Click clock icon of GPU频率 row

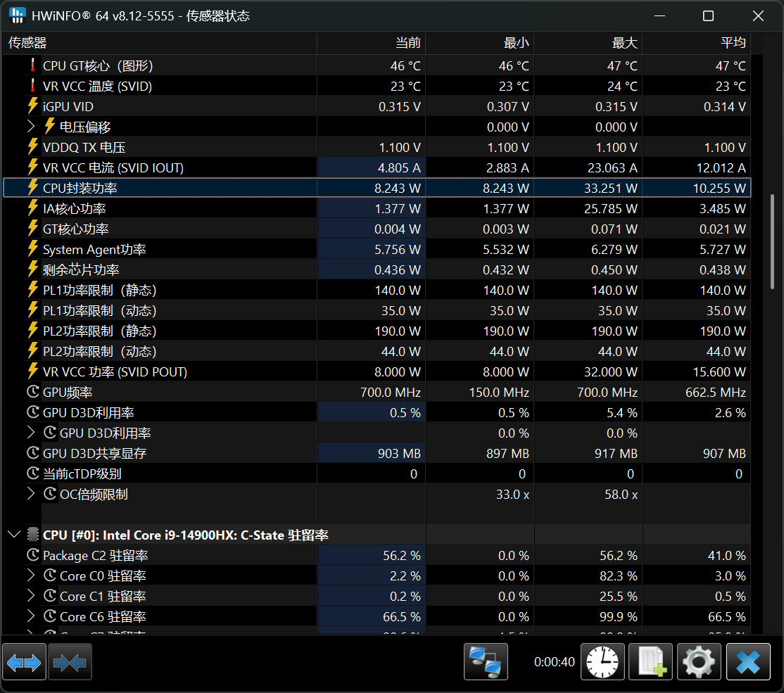[32, 392]
